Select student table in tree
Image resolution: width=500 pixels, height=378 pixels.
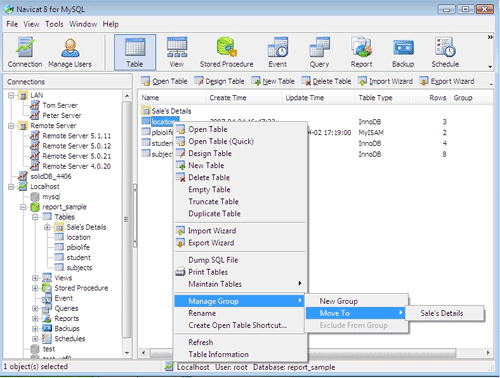(x=78, y=257)
